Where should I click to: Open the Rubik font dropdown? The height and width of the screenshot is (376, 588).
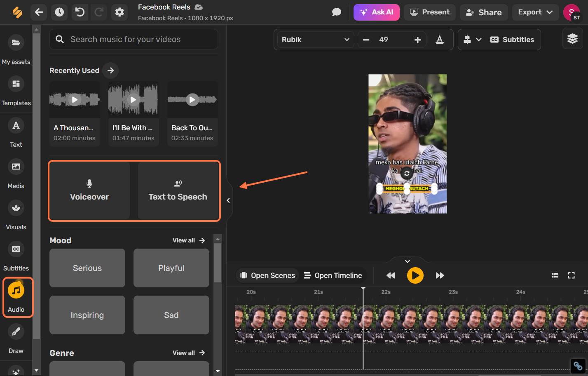pyautogui.click(x=316, y=40)
